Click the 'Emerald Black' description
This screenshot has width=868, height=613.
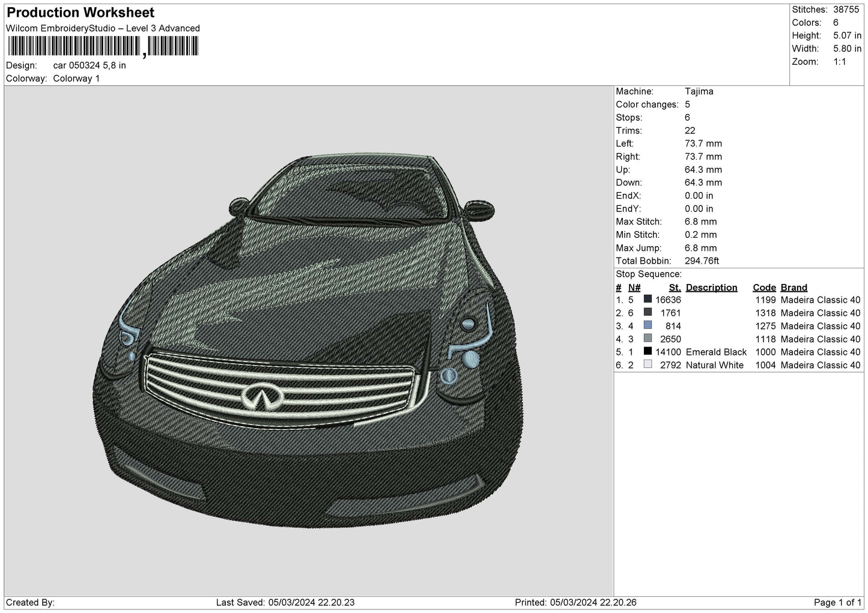(716, 352)
